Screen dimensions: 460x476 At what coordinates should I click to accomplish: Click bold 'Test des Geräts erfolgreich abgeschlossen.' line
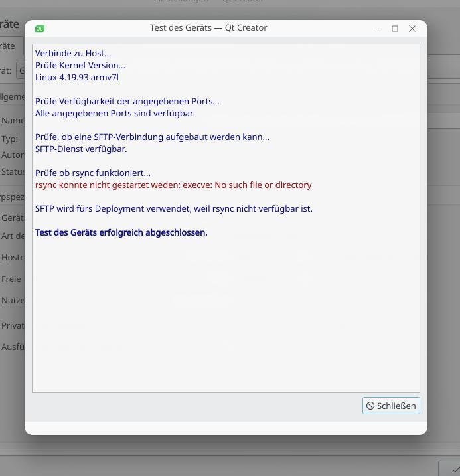tap(121, 232)
